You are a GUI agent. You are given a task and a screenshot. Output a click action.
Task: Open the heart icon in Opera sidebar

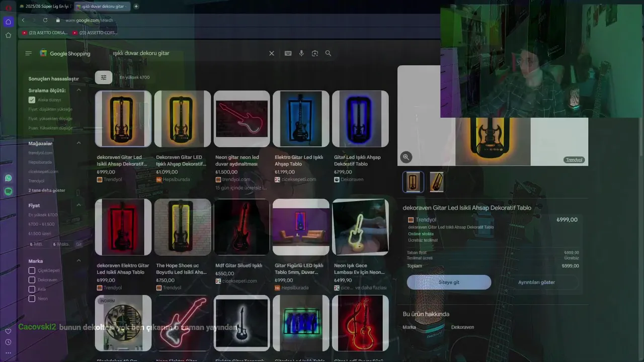pos(8,331)
